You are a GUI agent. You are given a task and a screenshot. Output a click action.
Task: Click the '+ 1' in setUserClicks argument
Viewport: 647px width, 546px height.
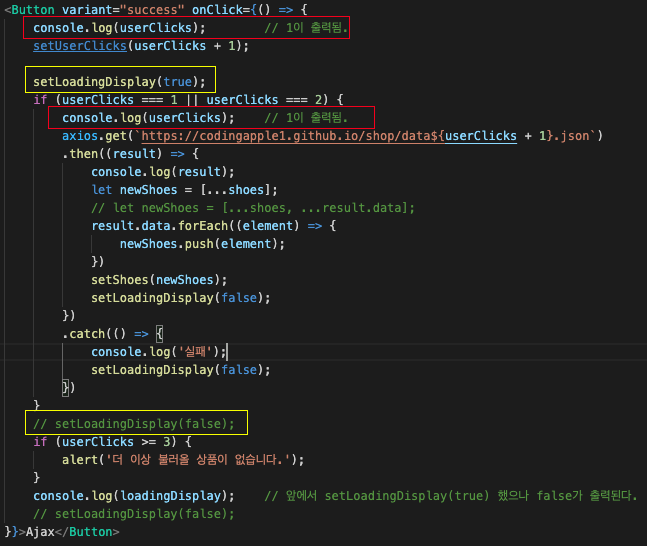click(x=224, y=46)
